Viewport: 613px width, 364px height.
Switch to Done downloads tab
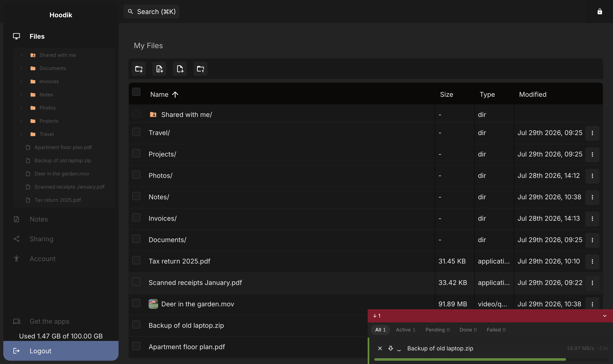tap(468, 330)
